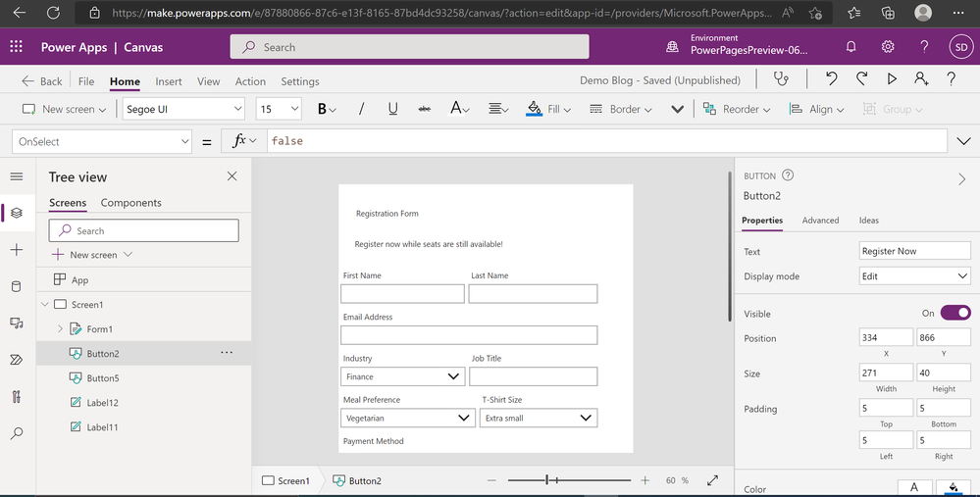Image resolution: width=980 pixels, height=497 pixels.
Task: Open the hamburger menu in left rail
Action: pyautogui.click(x=17, y=176)
